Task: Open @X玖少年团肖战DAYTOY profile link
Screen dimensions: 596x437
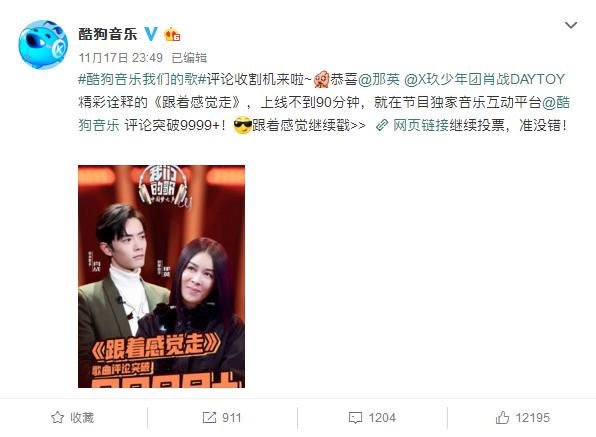Action: click(x=485, y=79)
